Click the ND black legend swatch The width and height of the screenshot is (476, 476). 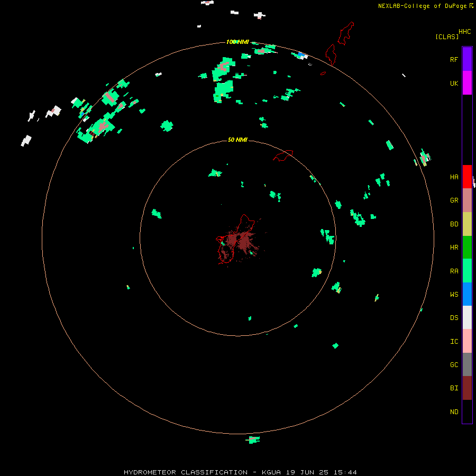(467, 411)
